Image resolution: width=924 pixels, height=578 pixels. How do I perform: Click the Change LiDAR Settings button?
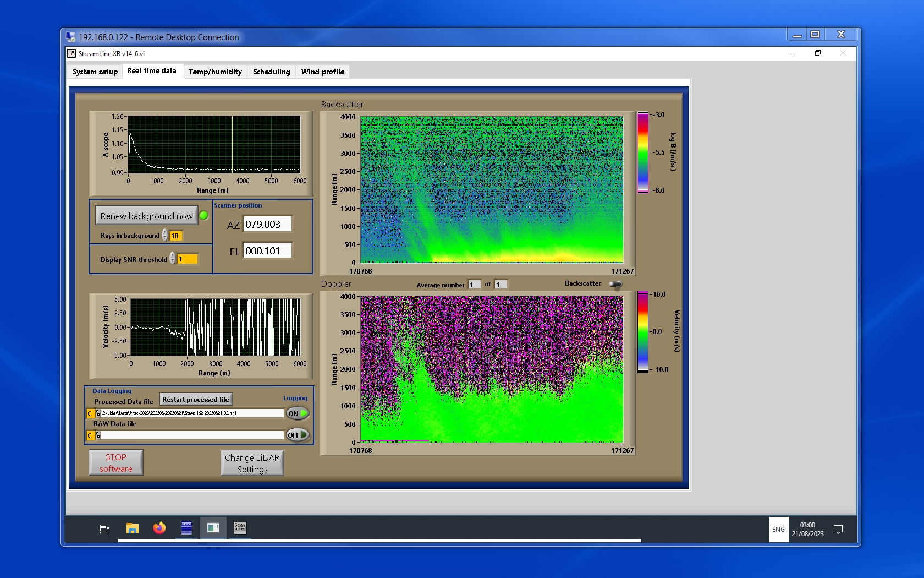point(252,463)
